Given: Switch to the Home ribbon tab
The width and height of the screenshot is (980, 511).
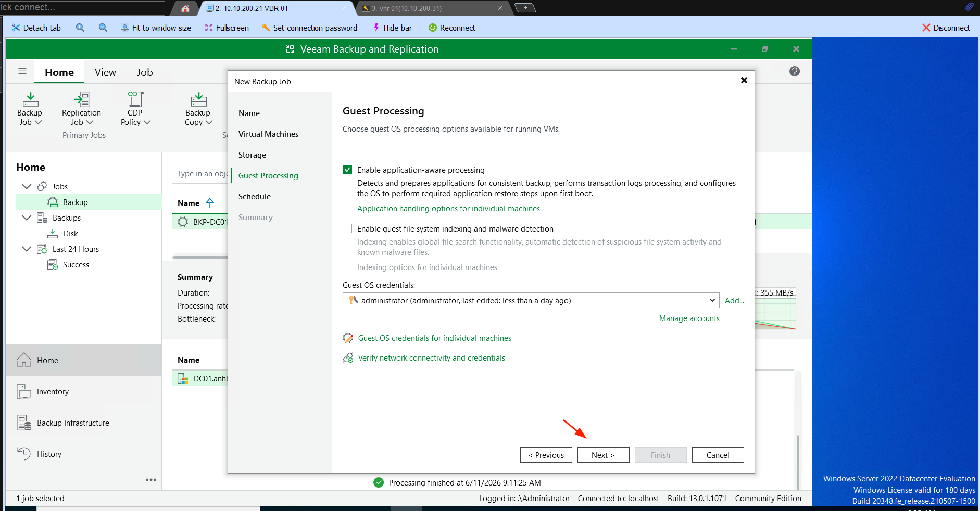Looking at the screenshot, I should coord(59,72).
